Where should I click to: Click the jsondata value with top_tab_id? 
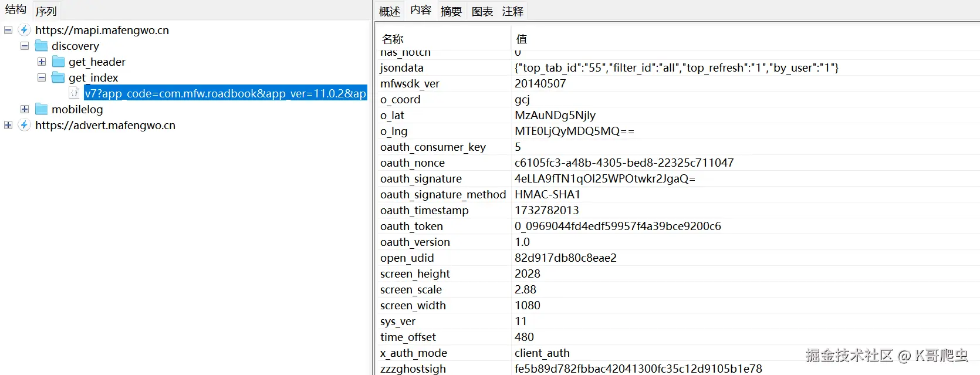pyautogui.click(x=677, y=67)
